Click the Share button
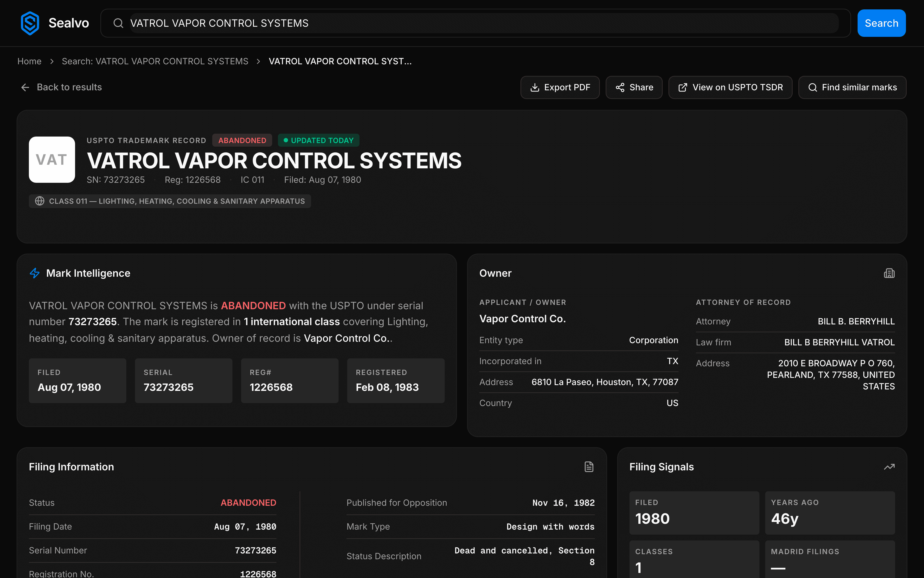 point(634,87)
